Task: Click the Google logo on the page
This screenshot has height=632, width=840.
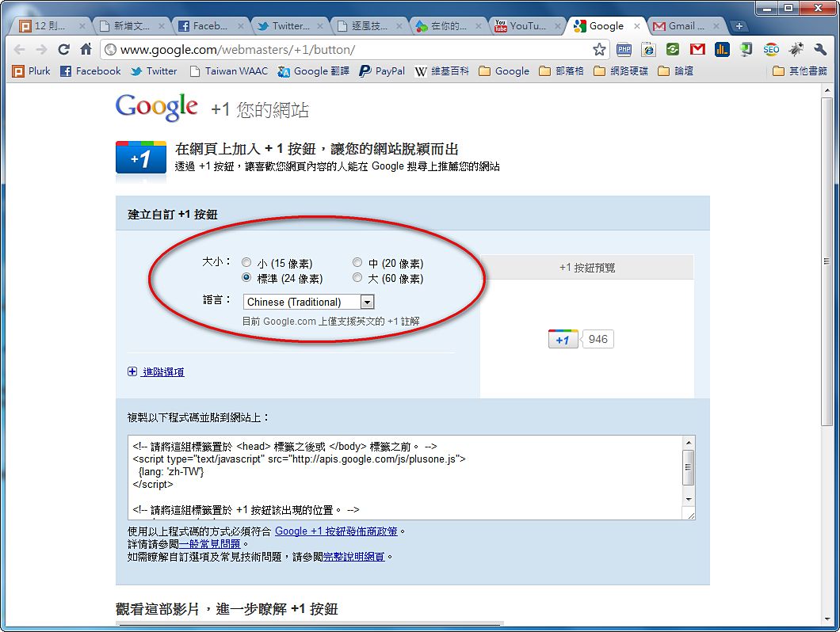Action: (156, 107)
